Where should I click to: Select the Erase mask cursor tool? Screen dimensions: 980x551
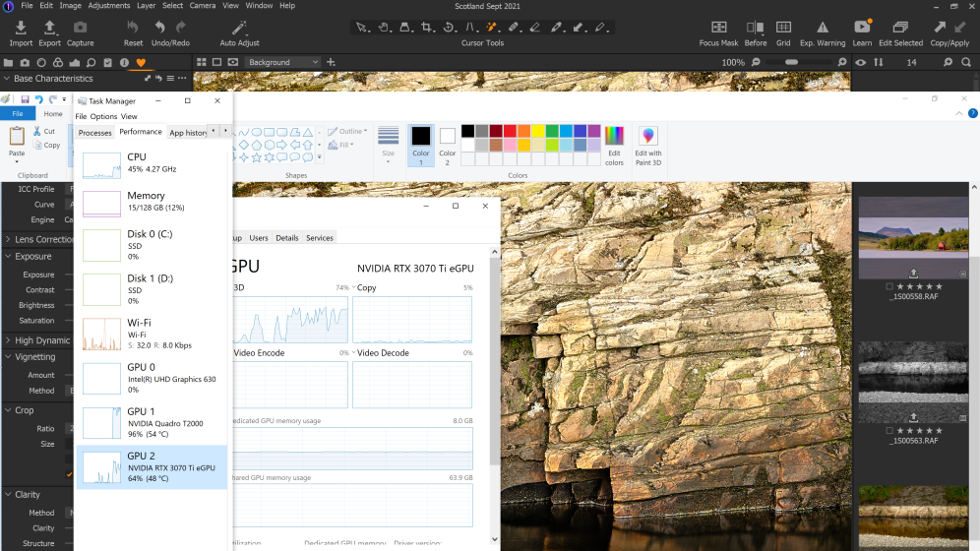535,28
